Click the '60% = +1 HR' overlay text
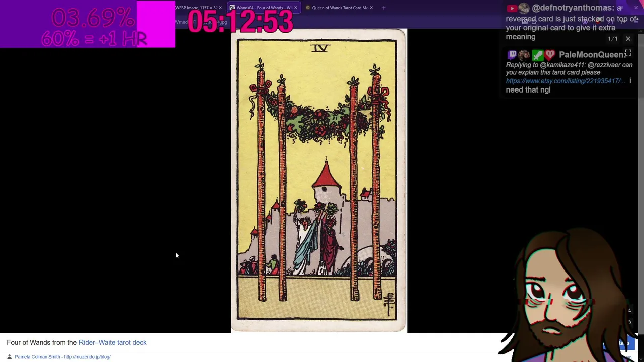 click(x=94, y=38)
